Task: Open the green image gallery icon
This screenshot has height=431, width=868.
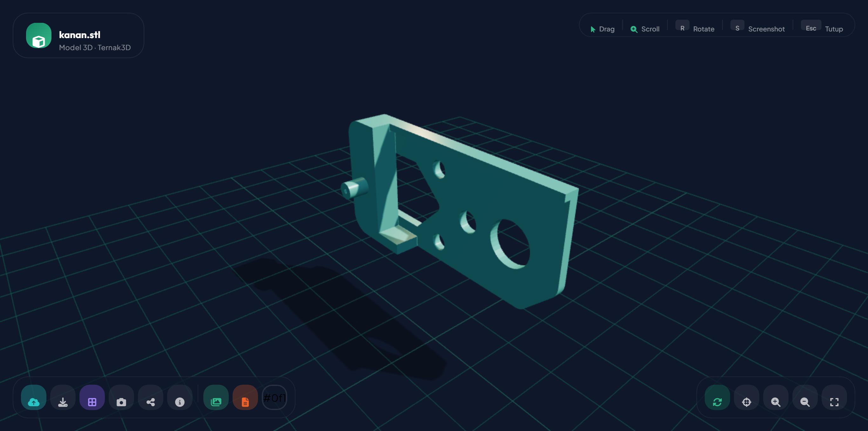Action: [216, 397]
